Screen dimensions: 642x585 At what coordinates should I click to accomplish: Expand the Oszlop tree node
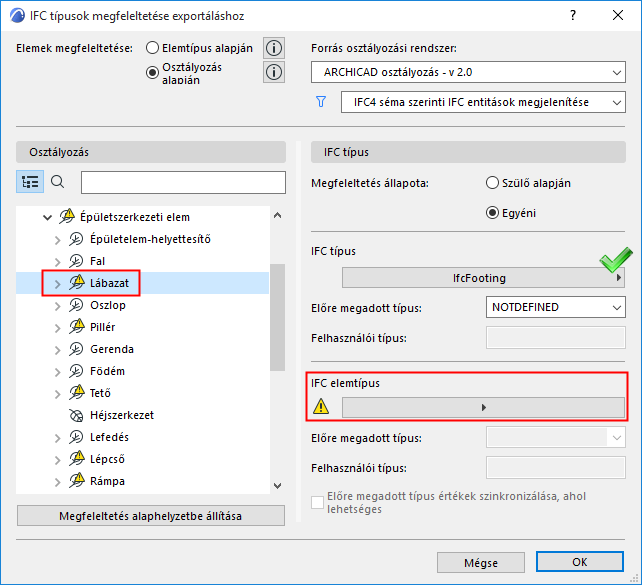tap(57, 306)
